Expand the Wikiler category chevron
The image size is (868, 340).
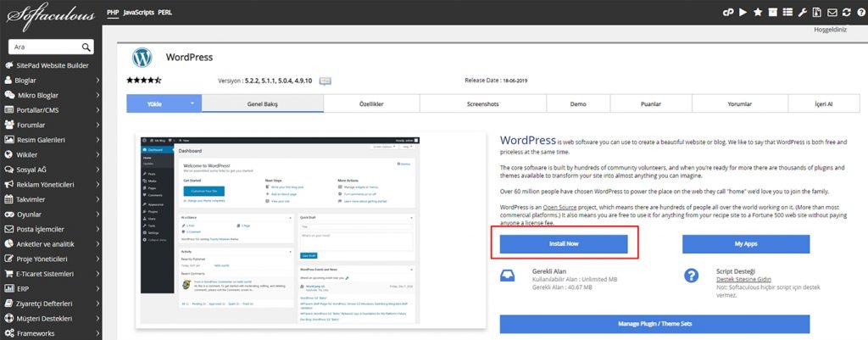97,154
